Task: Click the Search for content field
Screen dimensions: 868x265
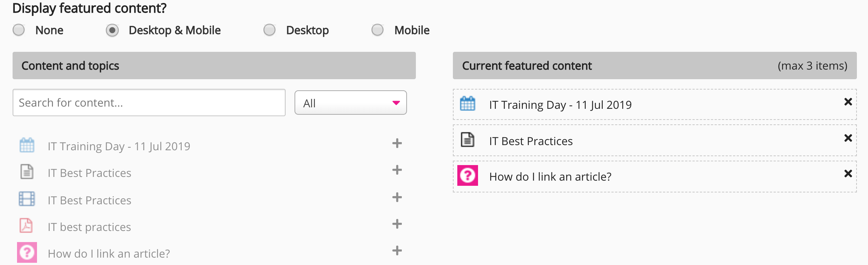Action: click(149, 103)
